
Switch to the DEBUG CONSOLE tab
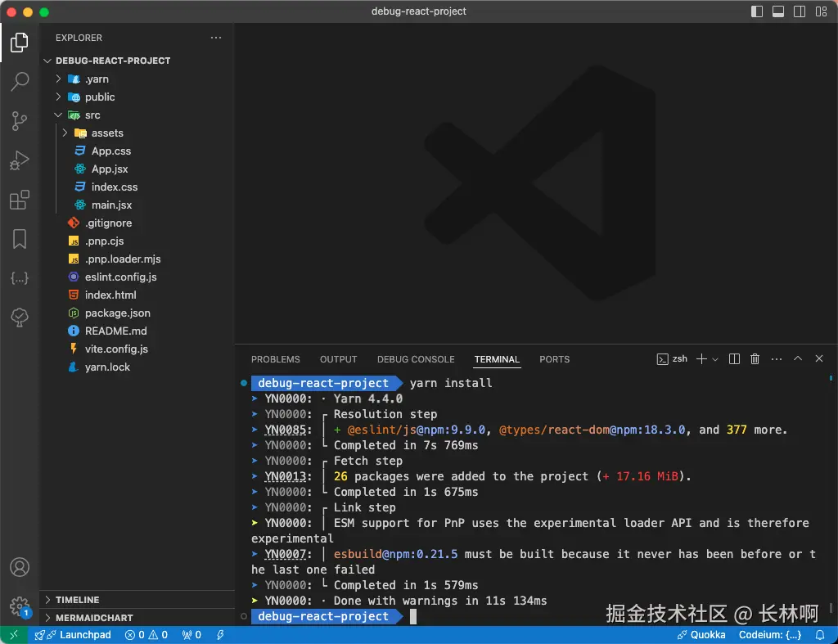point(416,359)
